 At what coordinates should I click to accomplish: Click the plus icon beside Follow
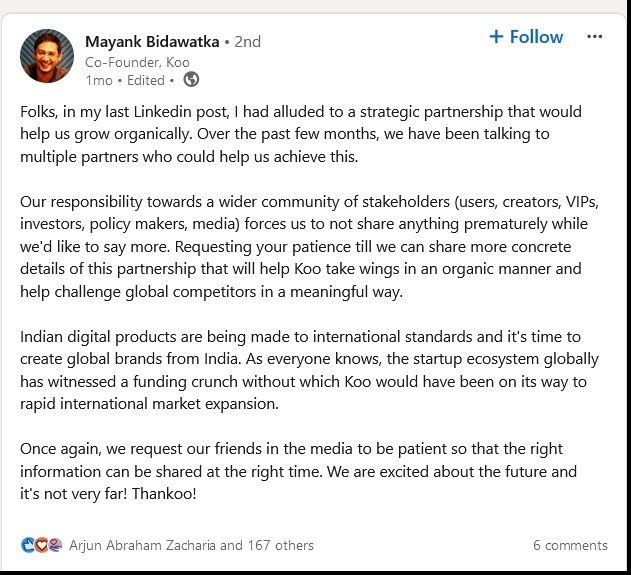(496, 37)
